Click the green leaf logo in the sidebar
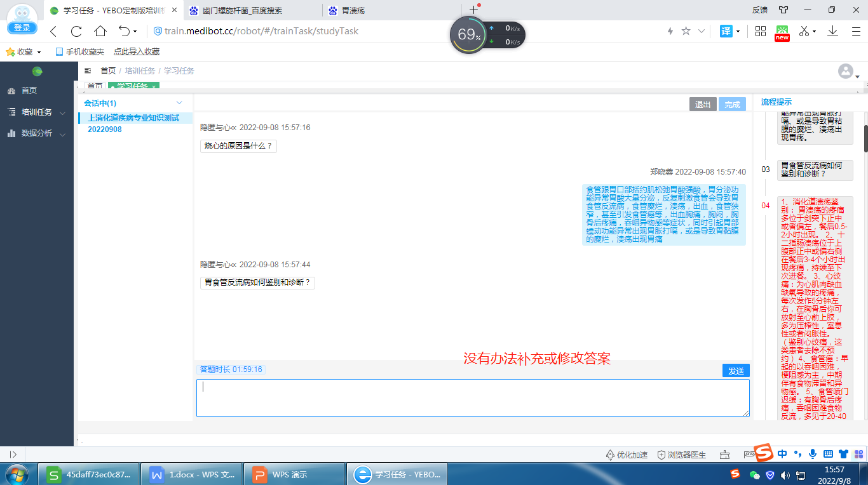The height and width of the screenshot is (485, 868). pyautogui.click(x=37, y=71)
